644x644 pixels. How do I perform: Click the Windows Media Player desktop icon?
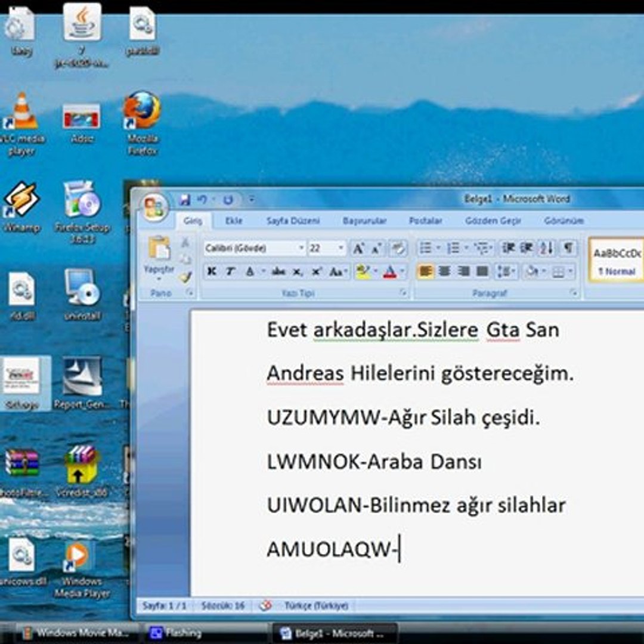tap(82, 569)
